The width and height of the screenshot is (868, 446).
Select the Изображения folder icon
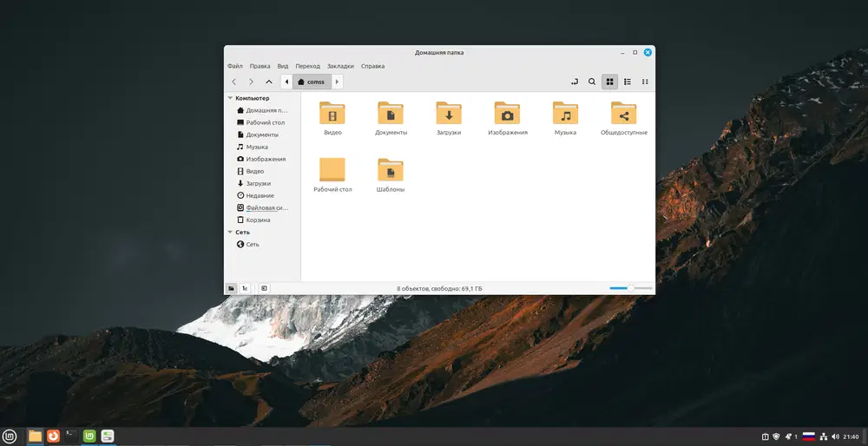[x=507, y=113]
